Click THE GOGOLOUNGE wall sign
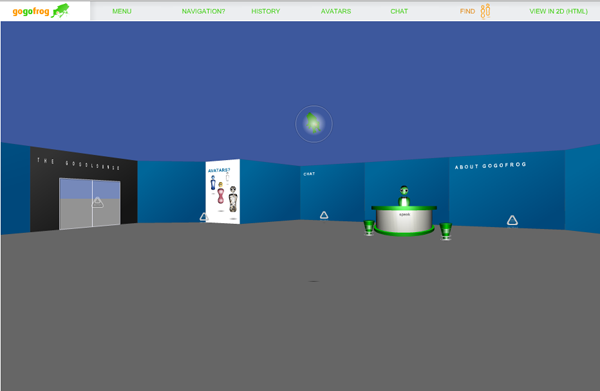This screenshot has height=391, width=600. 78,164
